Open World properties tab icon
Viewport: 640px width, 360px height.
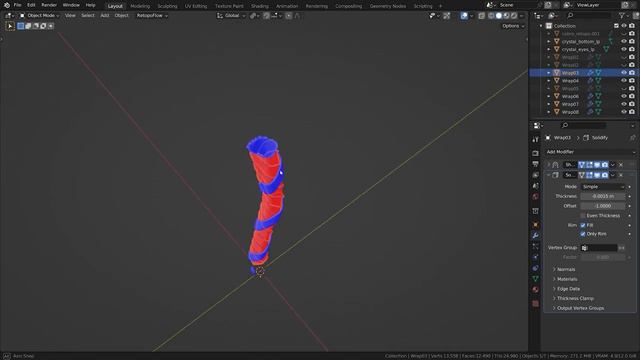click(x=536, y=196)
